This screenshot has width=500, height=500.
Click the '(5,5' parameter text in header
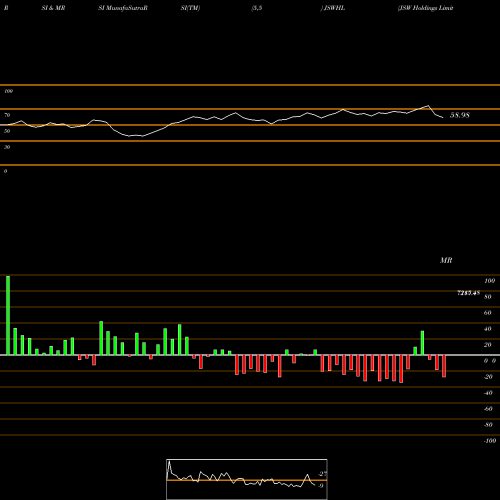point(257,8)
